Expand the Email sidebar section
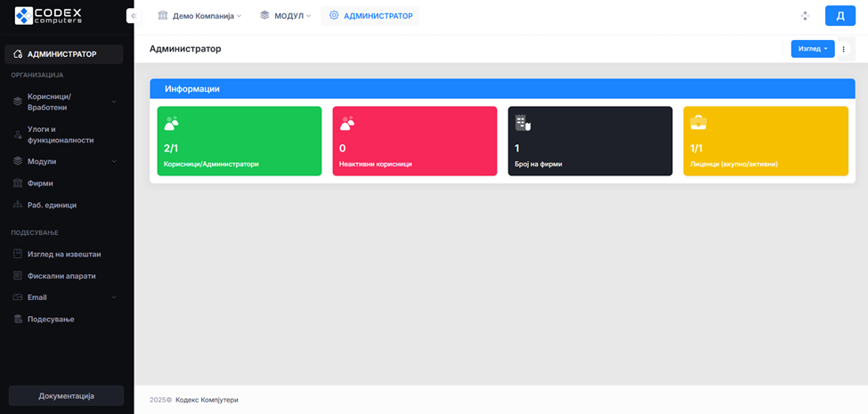The image size is (868, 414). click(x=114, y=297)
